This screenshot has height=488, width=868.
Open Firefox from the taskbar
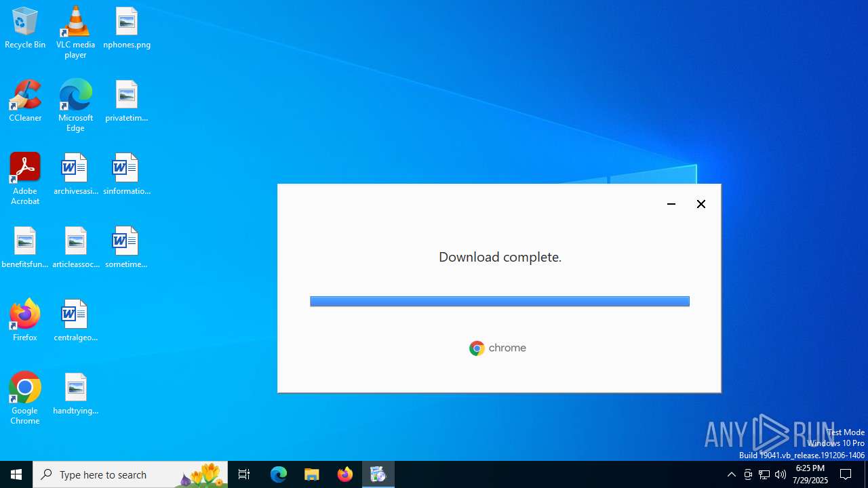tap(345, 474)
